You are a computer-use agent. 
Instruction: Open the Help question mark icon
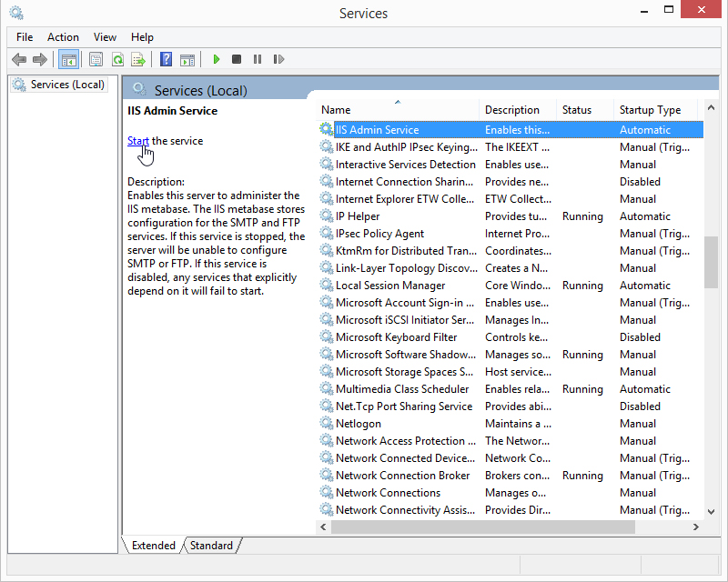click(x=166, y=59)
